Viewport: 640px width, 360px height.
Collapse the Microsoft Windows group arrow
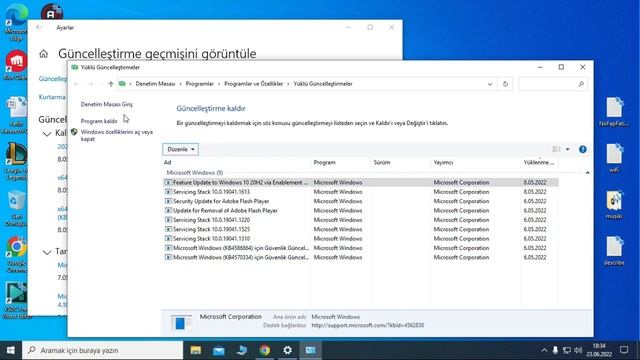pos(587,173)
